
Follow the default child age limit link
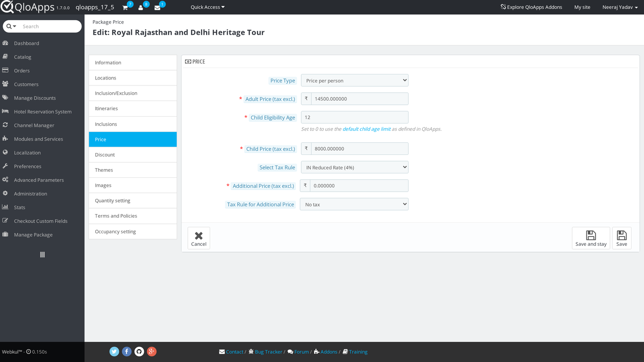click(x=367, y=129)
